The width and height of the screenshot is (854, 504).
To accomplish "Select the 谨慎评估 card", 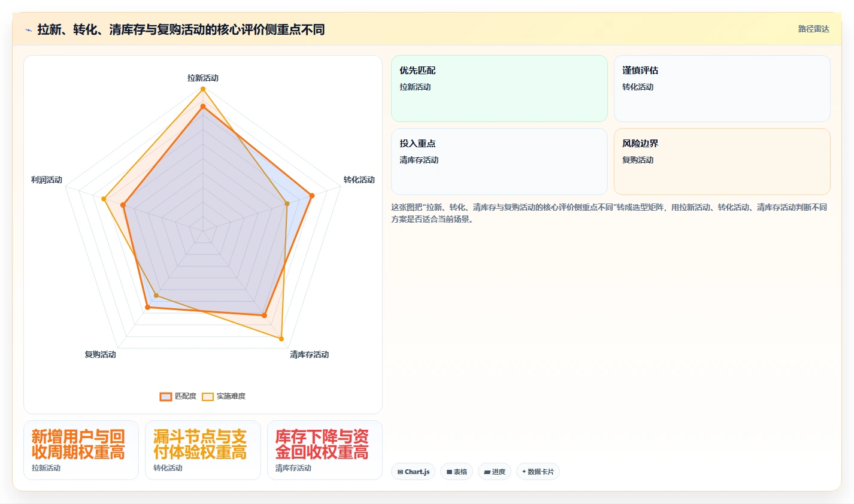I will coord(722,89).
